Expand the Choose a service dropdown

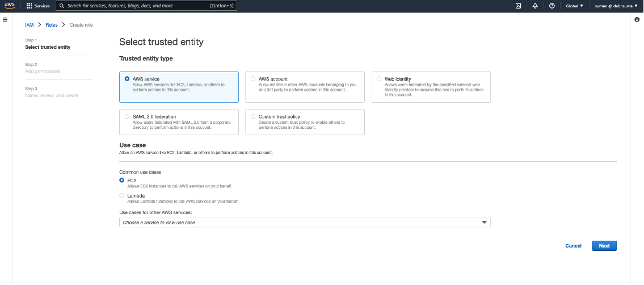pos(305,222)
